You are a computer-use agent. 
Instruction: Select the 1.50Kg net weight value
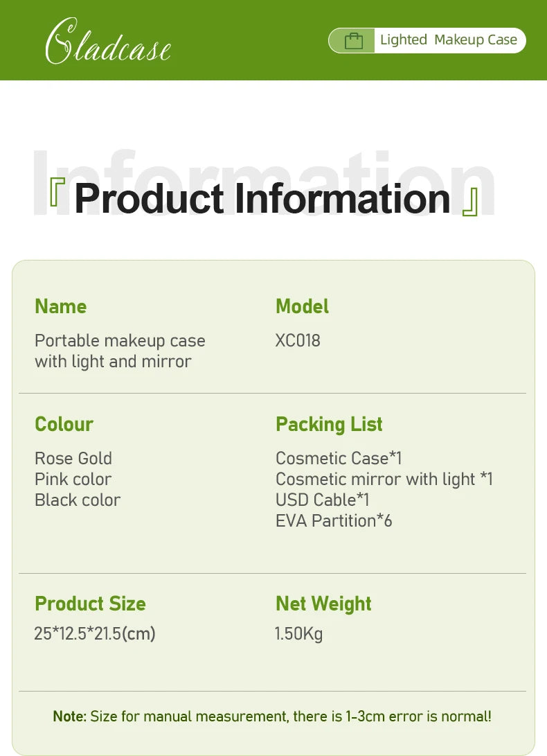pyautogui.click(x=298, y=633)
